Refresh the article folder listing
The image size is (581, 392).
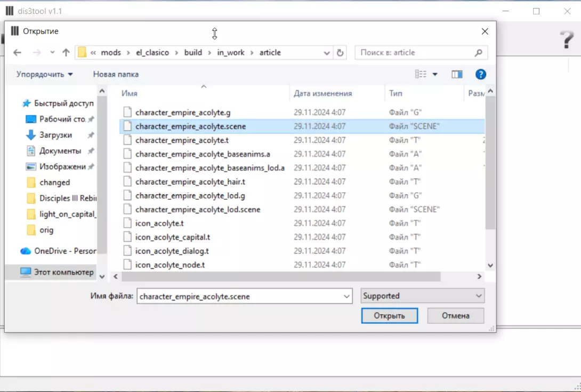[340, 53]
